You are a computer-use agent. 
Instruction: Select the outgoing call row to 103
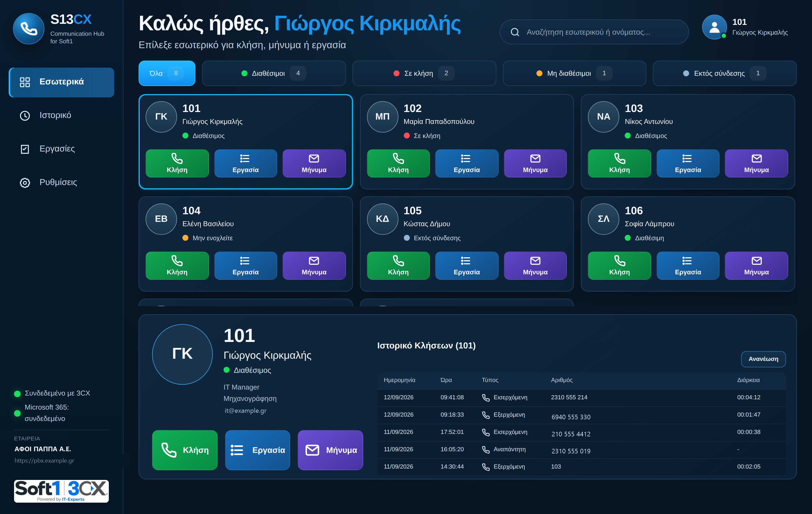581,467
